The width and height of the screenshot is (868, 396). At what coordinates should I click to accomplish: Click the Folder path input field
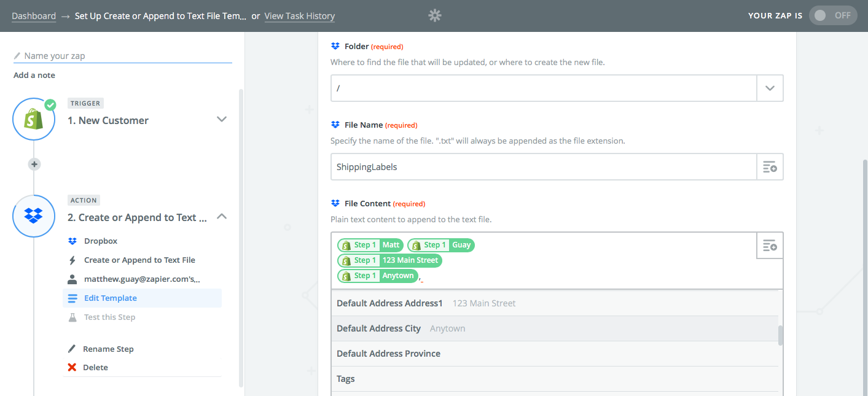tap(544, 88)
